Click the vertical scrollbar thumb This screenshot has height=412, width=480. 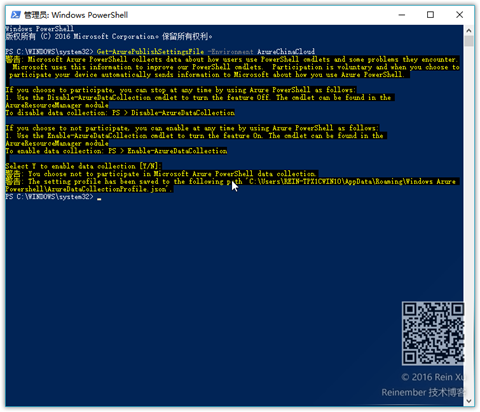click(469, 41)
